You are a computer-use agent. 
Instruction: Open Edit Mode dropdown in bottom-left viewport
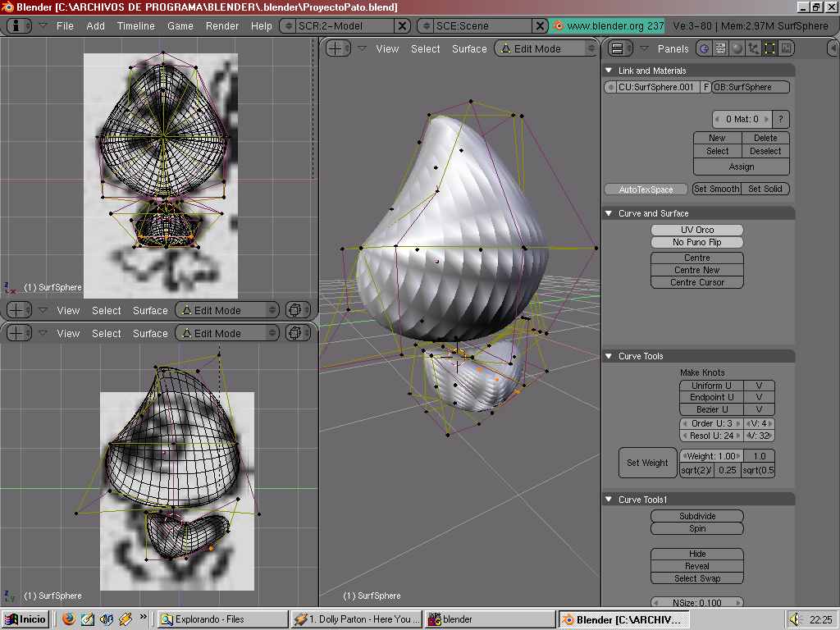pos(228,333)
